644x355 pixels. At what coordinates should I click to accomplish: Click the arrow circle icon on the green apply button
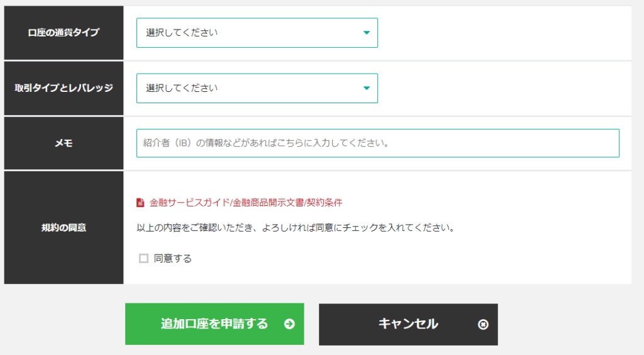pyautogui.click(x=289, y=324)
